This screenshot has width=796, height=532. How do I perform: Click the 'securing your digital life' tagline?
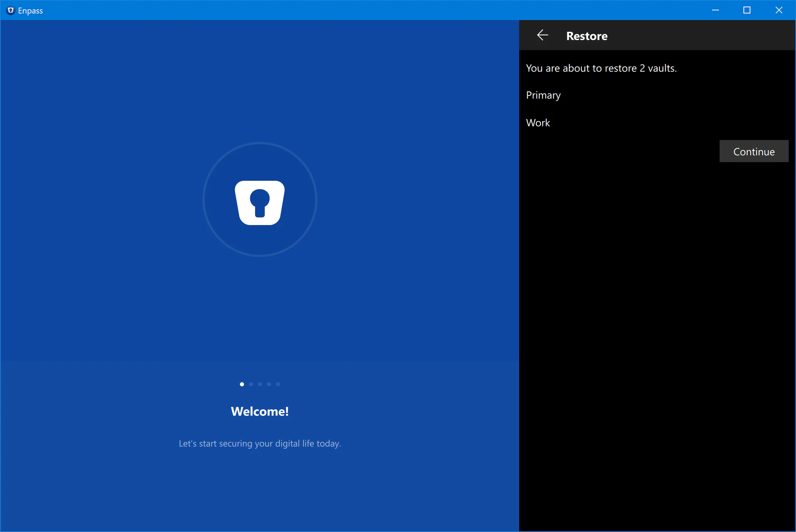click(260, 444)
